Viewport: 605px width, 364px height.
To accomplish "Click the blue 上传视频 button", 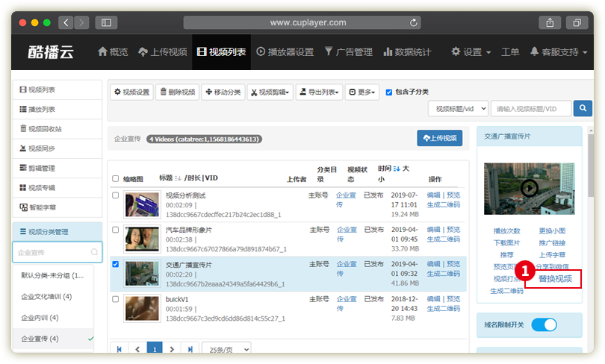I will (x=439, y=139).
